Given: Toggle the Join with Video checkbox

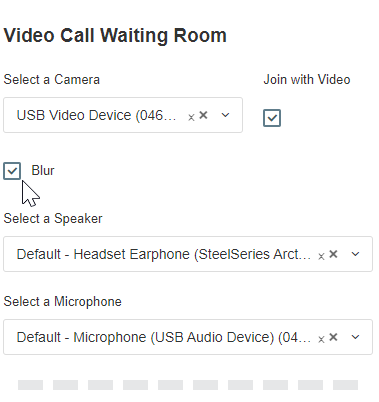Looking at the screenshot, I should tap(272, 118).
